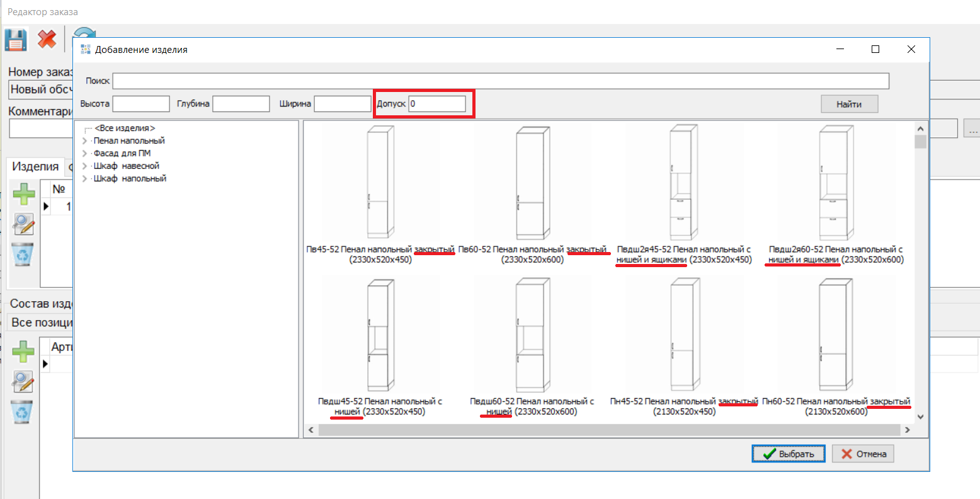Confirm with the Выбрать button

pyautogui.click(x=789, y=454)
